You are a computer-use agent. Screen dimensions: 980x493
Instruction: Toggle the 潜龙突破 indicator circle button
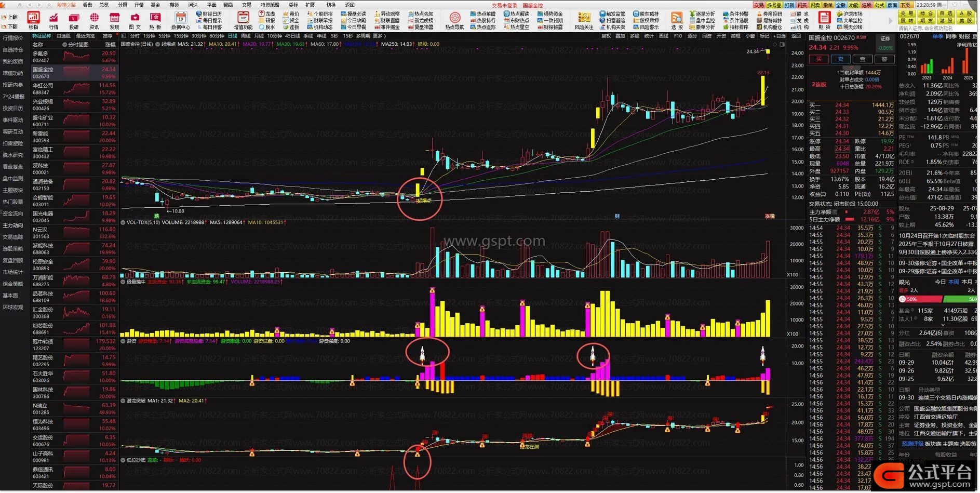coord(123,401)
